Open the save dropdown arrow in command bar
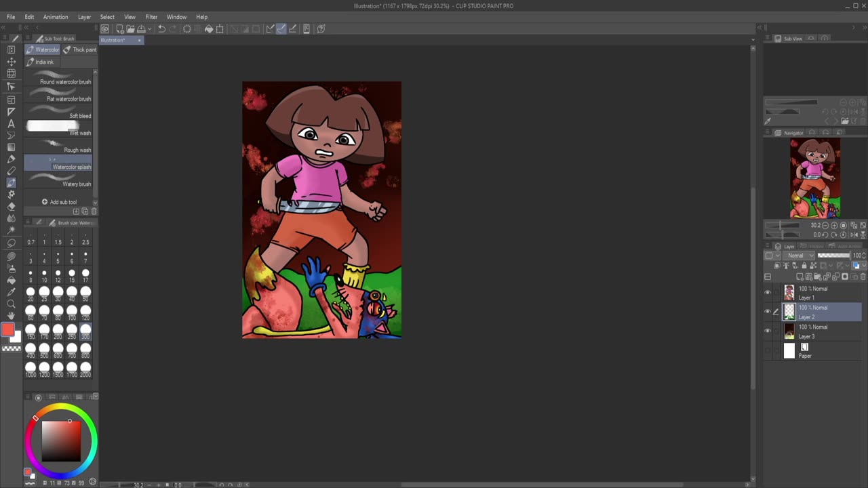Image resolution: width=868 pixels, height=488 pixels. point(149,28)
